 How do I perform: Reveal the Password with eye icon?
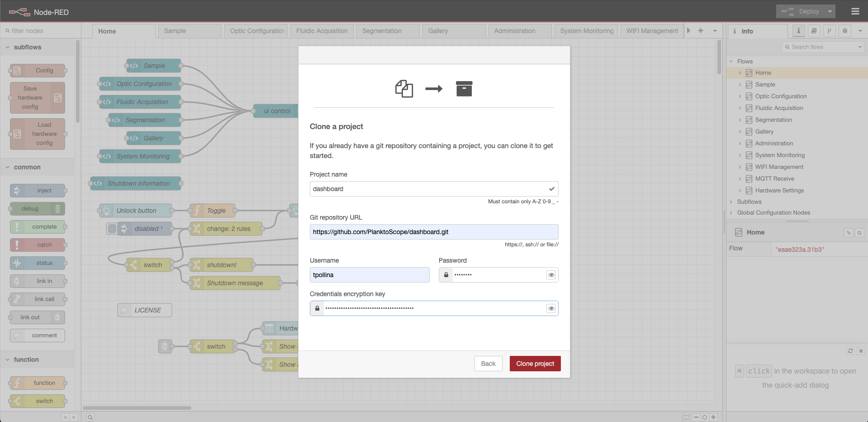551,275
